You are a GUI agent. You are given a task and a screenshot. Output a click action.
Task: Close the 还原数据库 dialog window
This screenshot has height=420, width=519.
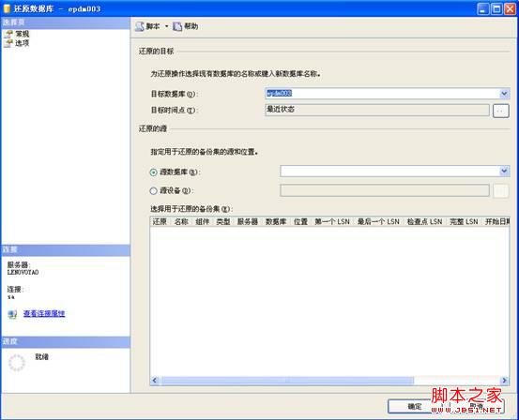pyautogui.click(x=510, y=9)
